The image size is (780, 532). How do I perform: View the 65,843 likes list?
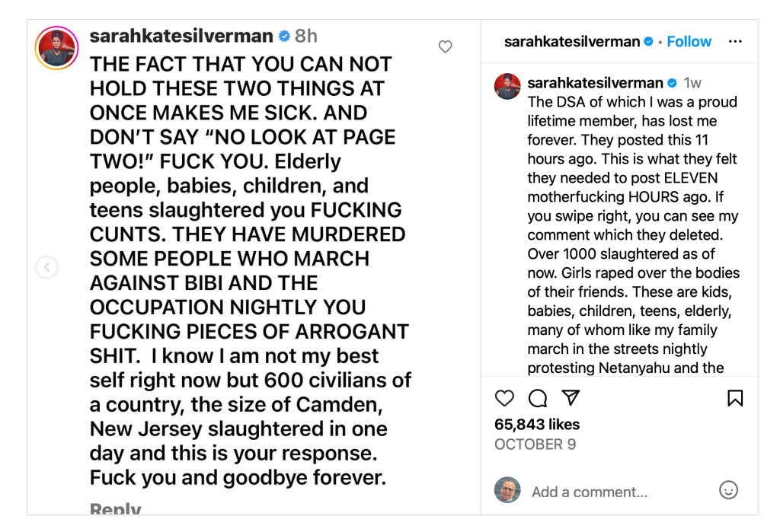[537, 425]
